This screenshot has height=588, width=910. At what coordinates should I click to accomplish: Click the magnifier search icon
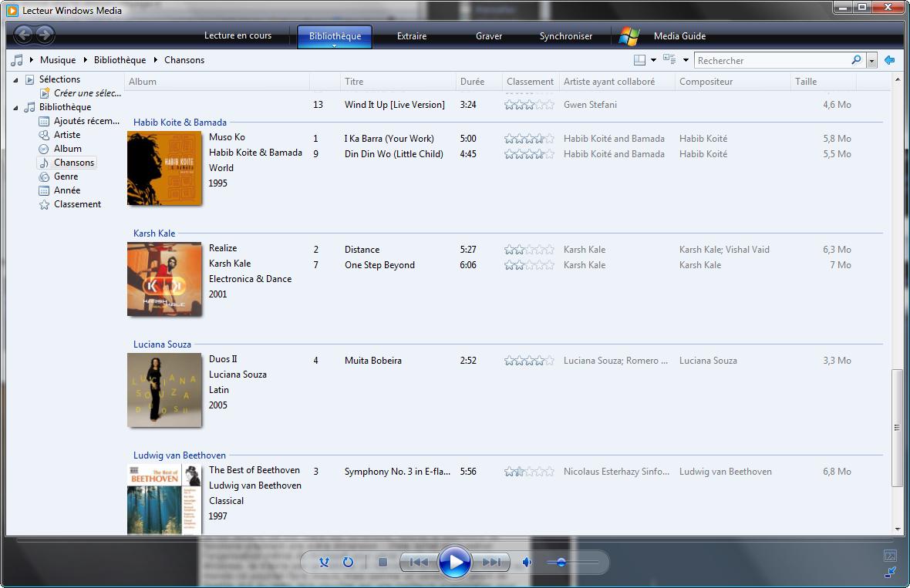click(x=856, y=60)
